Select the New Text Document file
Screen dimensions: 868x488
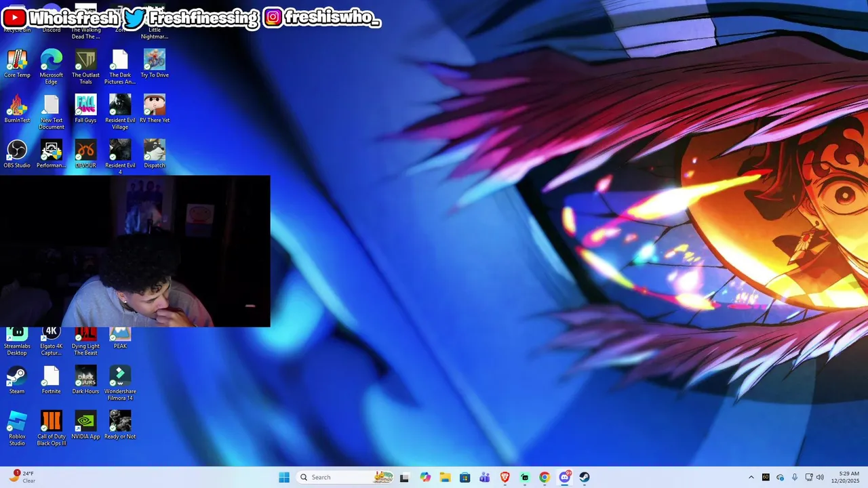pos(52,112)
